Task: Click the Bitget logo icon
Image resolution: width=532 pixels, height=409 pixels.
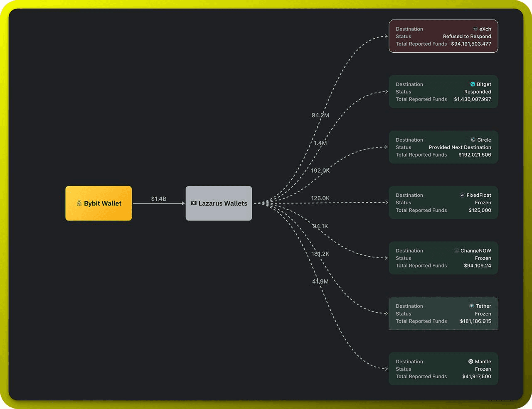Action: [x=473, y=84]
